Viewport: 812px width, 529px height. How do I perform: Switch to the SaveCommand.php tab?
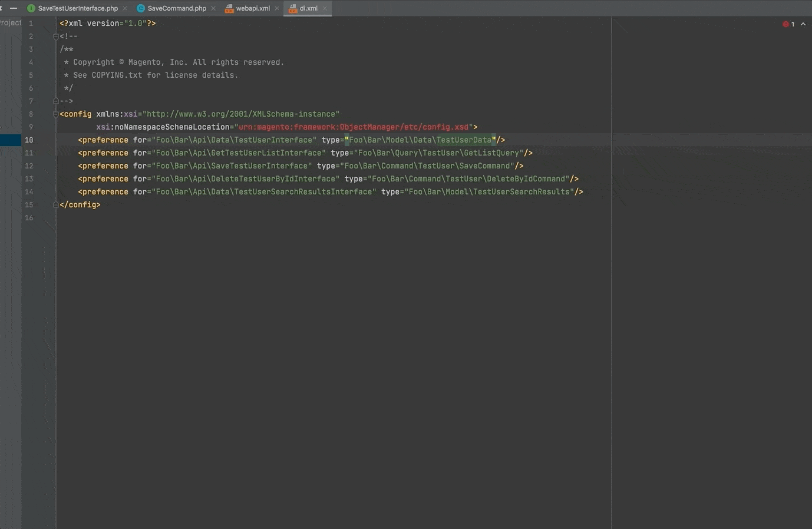click(177, 8)
